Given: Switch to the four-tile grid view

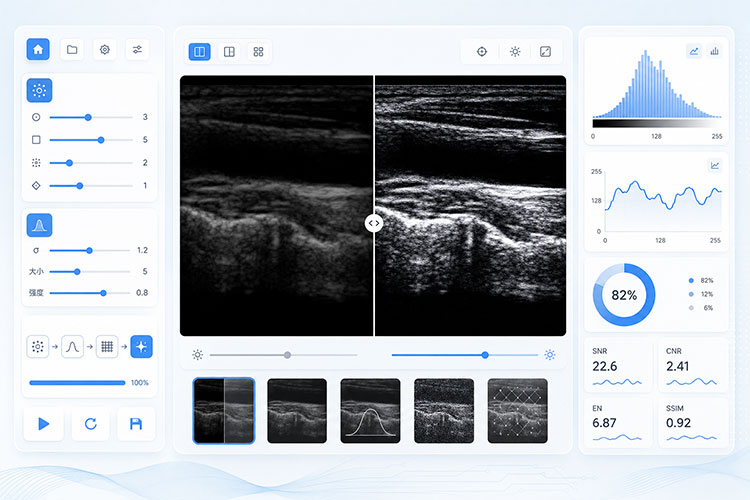Looking at the screenshot, I should [x=258, y=52].
